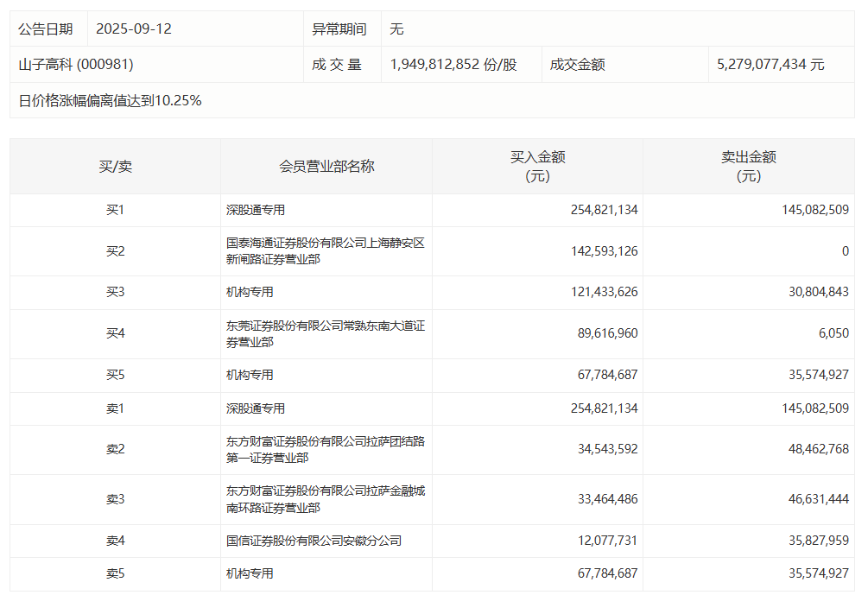Click the 日价格涨幅偏离值达到10.25% notice text

pos(111,101)
